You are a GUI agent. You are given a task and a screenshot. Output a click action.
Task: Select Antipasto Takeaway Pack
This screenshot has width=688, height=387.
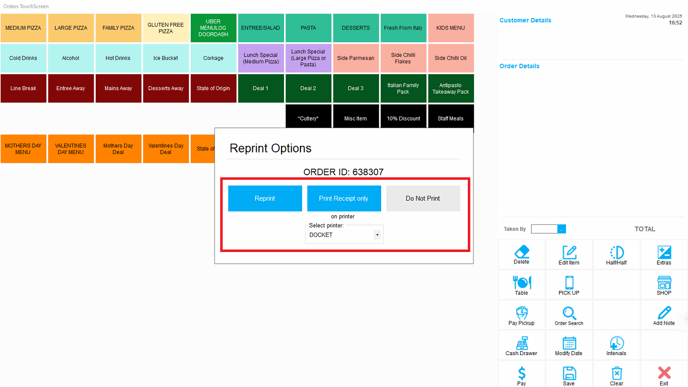click(451, 88)
